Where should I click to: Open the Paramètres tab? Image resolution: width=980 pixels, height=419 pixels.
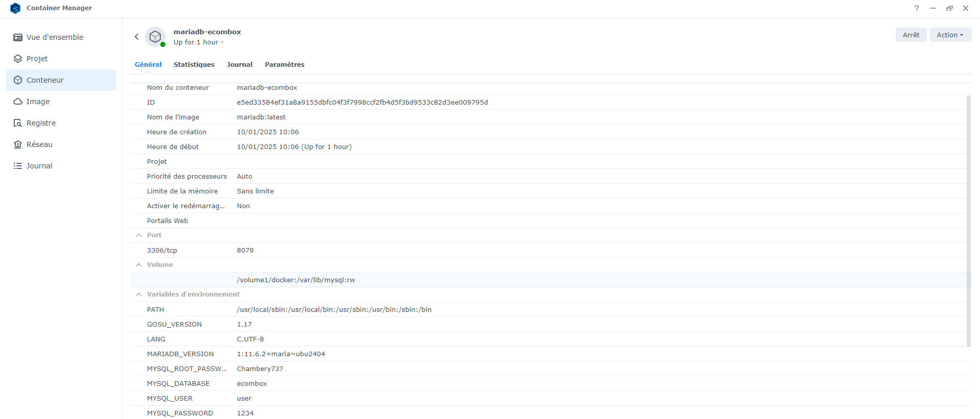[x=285, y=65]
